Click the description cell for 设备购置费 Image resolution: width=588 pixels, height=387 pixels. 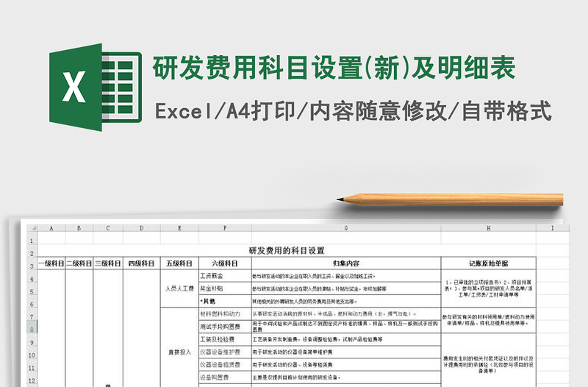pos(346,377)
